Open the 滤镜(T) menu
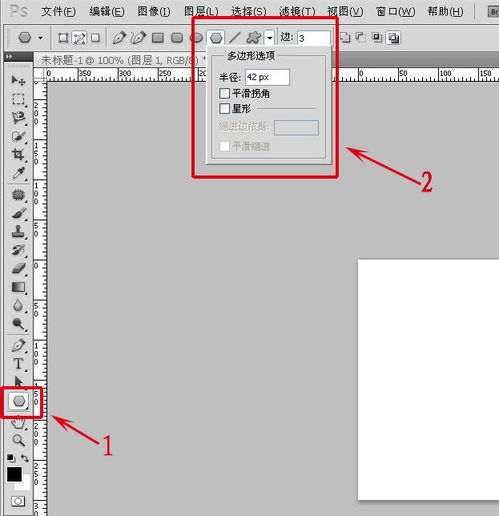 pyautogui.click(x=297, y=12)
